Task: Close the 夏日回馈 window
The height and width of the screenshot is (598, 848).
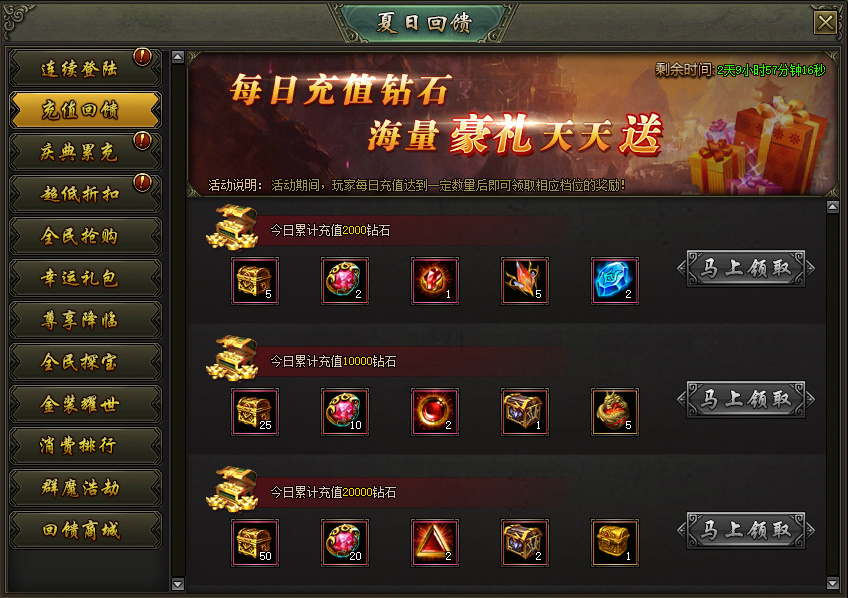Action: coord(825,23)
